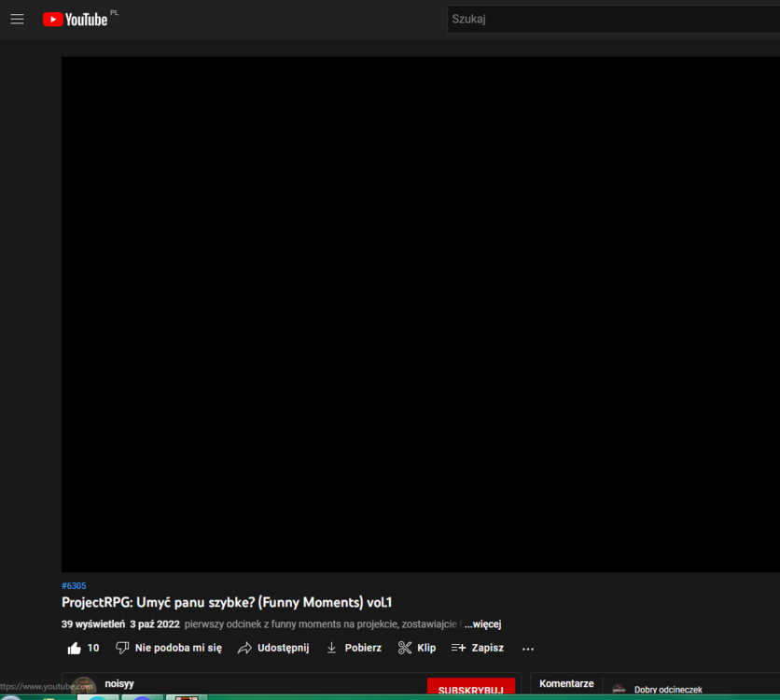The width and height of the screenshot is (780, 700).
Task: Click the Dobry odcineczek comment preview
Action: tap(668, 690)
